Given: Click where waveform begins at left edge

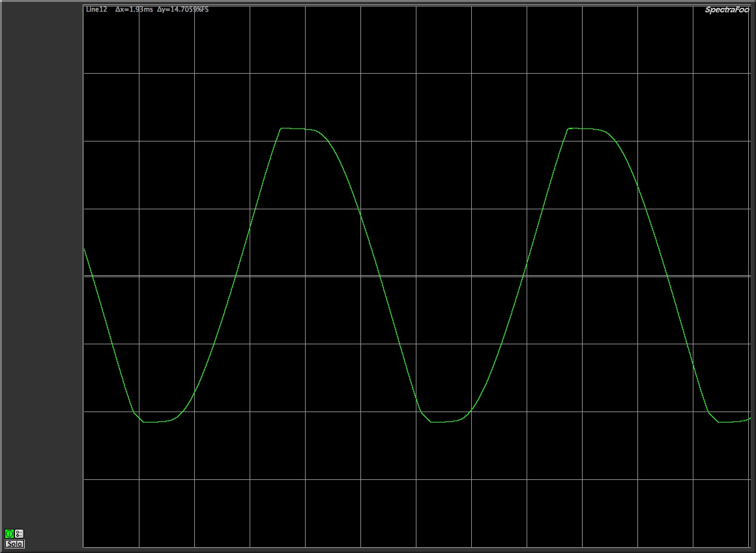Looking at the screenshot, I should (x=85, y=248).
